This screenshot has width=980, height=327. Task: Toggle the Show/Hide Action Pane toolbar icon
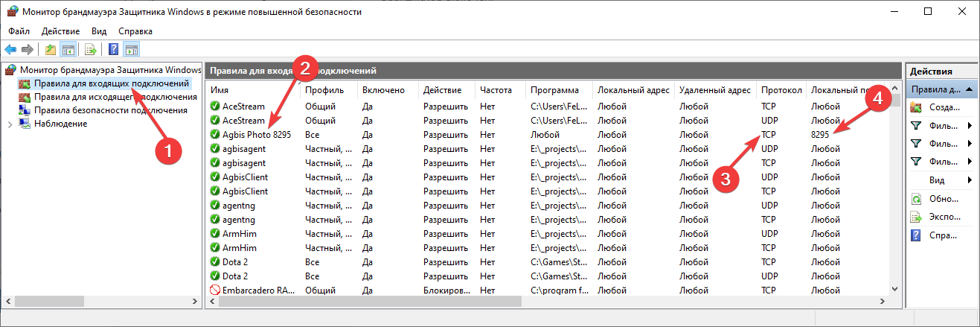pyautogui.click(x=132, y=50)
